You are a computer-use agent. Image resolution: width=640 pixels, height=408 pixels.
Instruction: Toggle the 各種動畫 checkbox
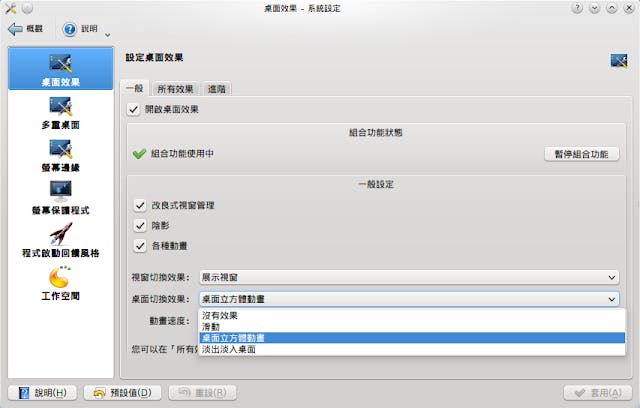pyautogui.click(x=140, y=246)
